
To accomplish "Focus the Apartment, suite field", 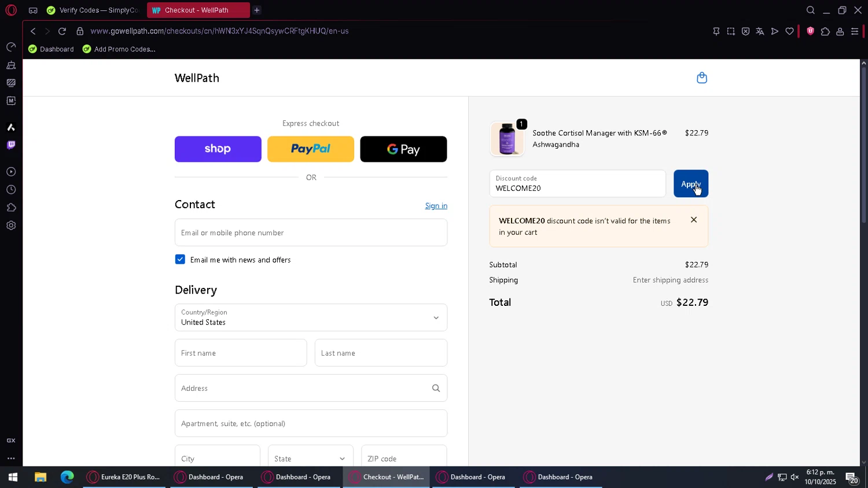I will (311, 423).
